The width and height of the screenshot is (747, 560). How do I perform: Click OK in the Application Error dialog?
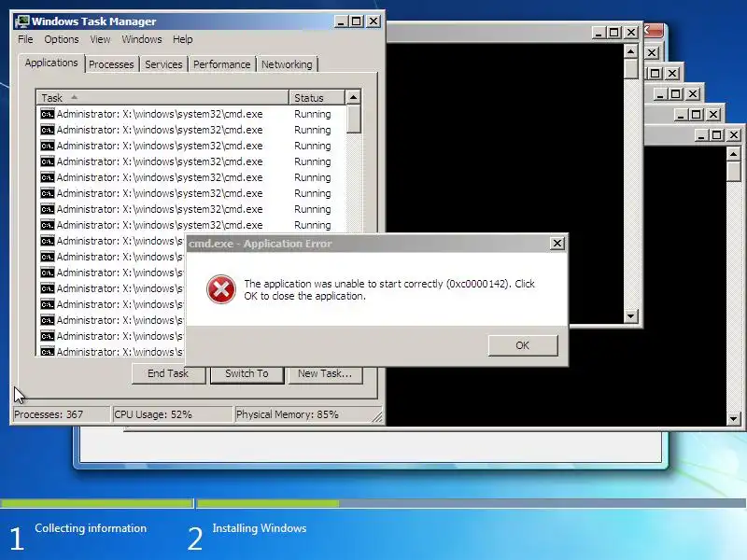[523, 345]
